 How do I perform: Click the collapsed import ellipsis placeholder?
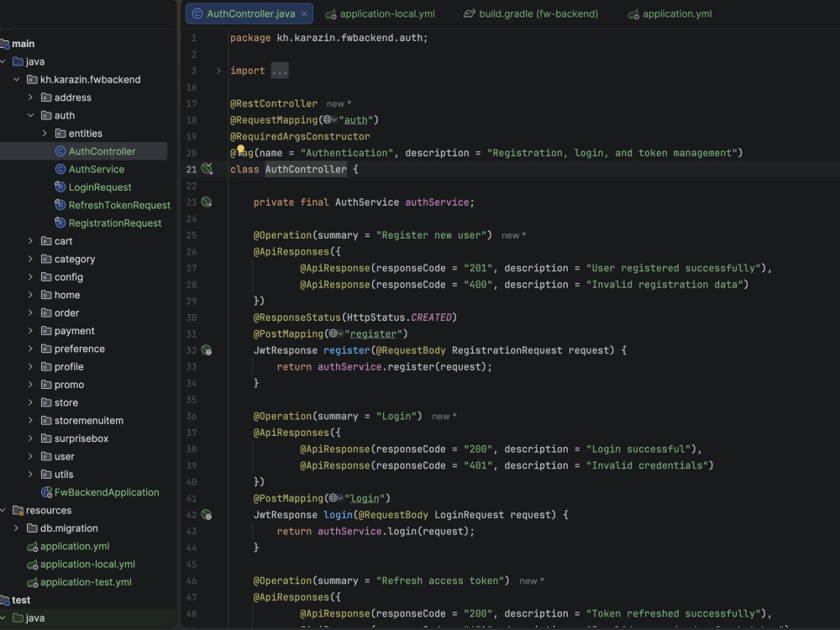(280, 71)
